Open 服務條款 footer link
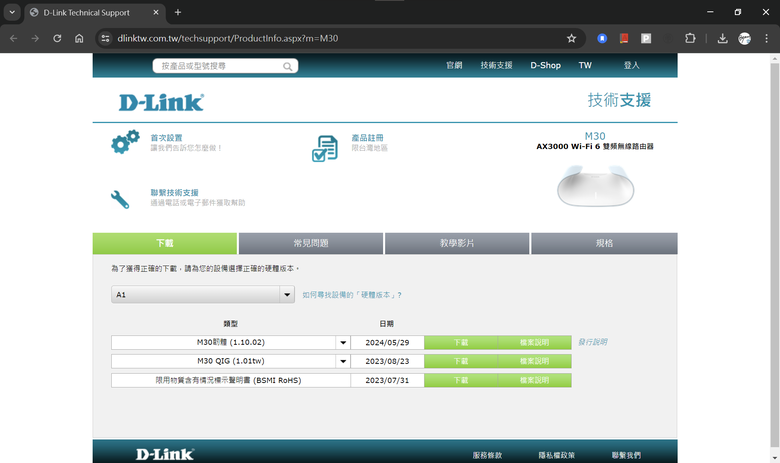 [487, 455]
